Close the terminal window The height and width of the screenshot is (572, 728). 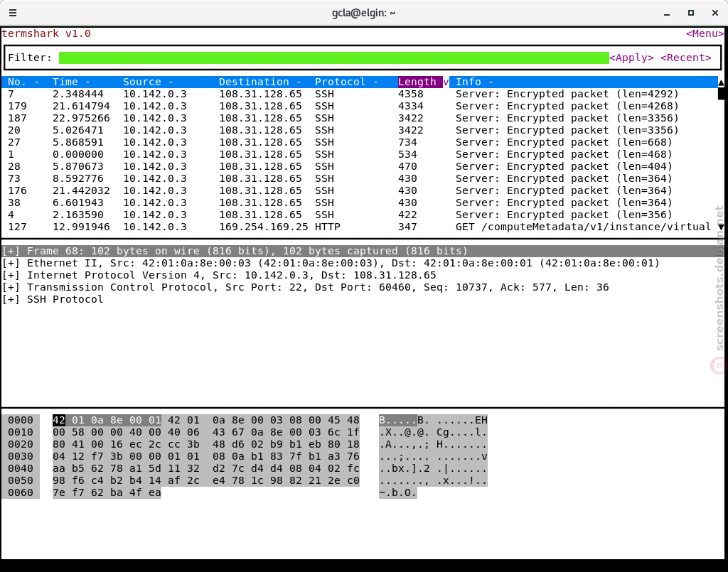(715, 13)
